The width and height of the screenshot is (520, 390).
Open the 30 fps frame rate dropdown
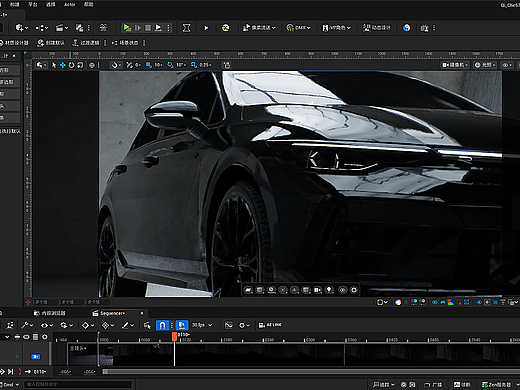[x=202, y=325]
